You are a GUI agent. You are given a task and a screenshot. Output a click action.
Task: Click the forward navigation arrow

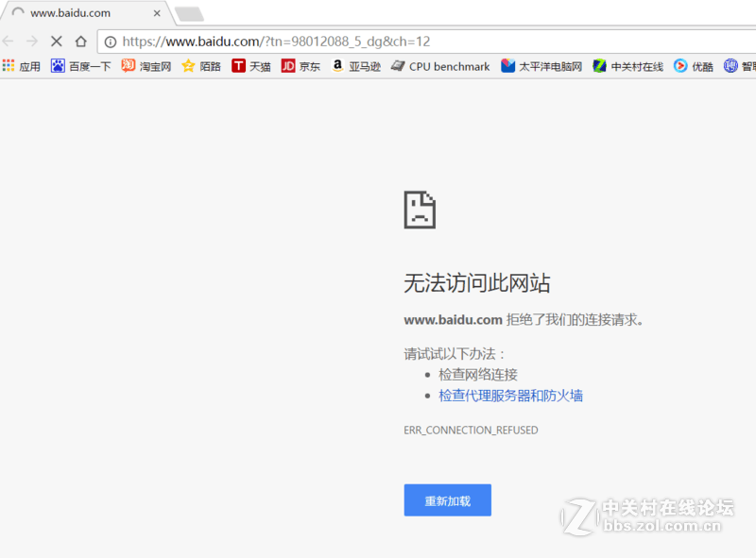tap(31, 42)
